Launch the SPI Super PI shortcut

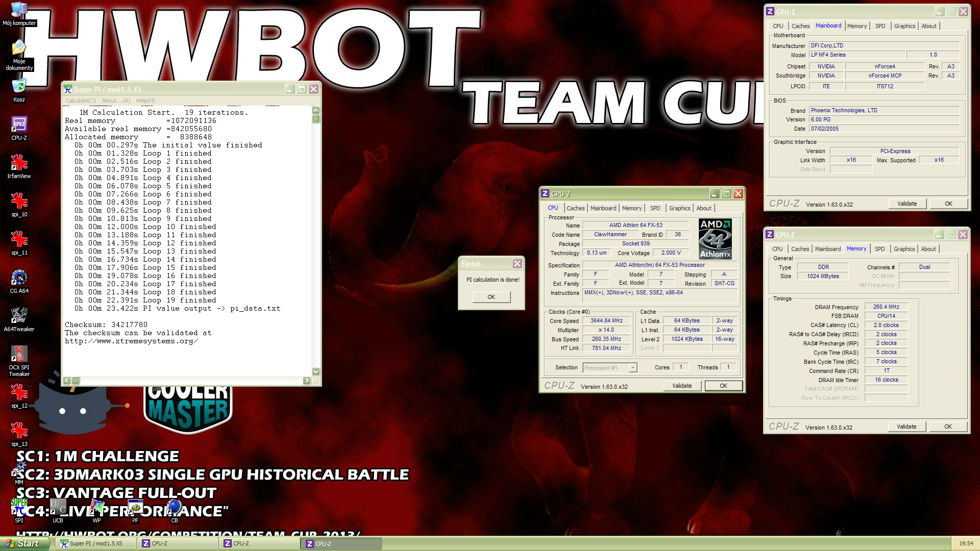click(x=19, y=510)
